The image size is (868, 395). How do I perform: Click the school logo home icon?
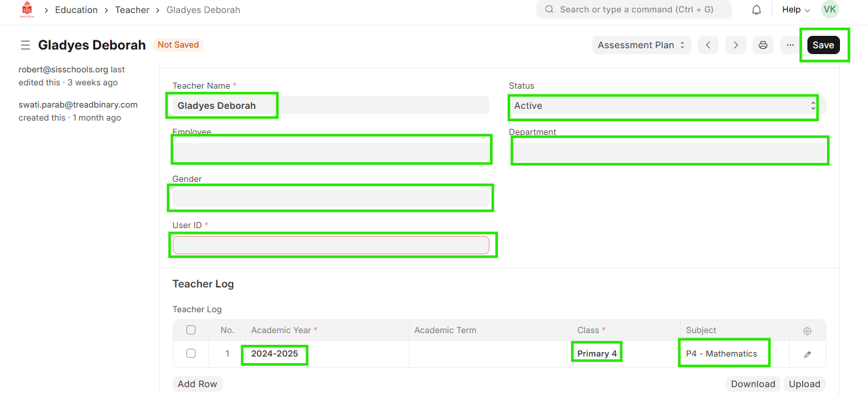pos(27,10)
